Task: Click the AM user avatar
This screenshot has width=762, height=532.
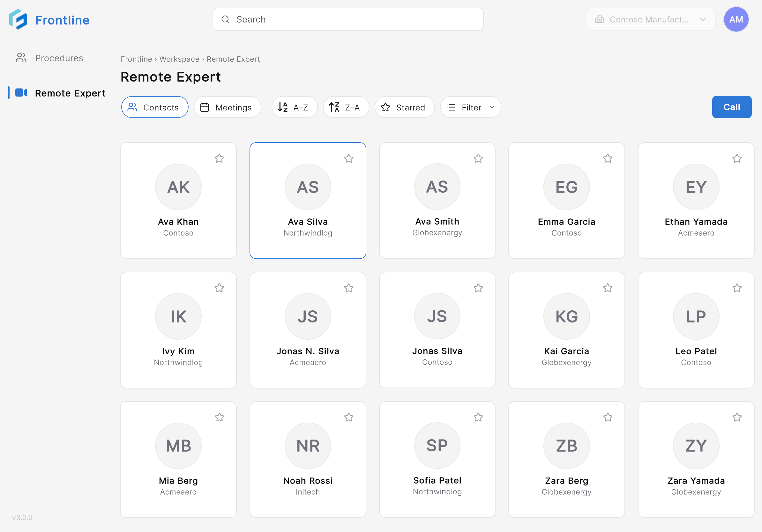Action: coord(736,19)
